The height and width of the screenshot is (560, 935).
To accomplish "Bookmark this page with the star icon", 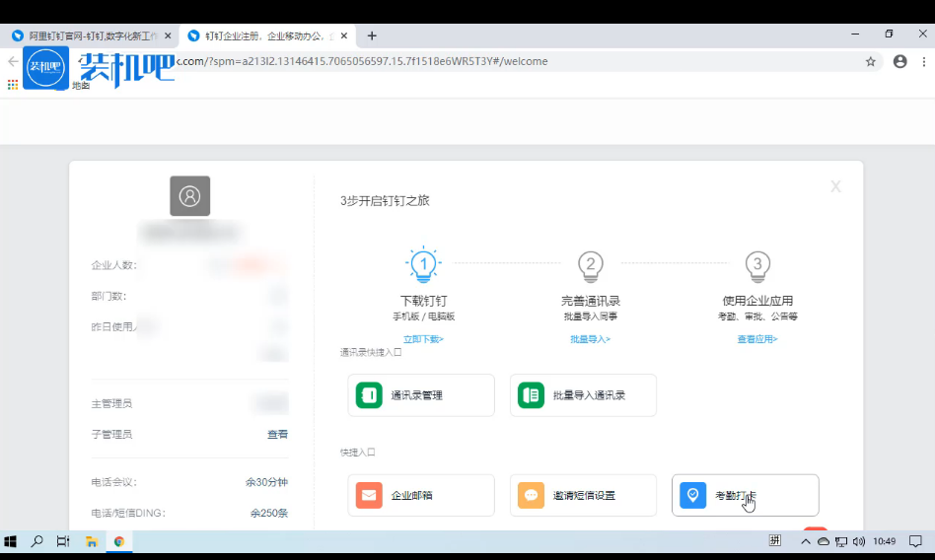I will pos(871,61).
